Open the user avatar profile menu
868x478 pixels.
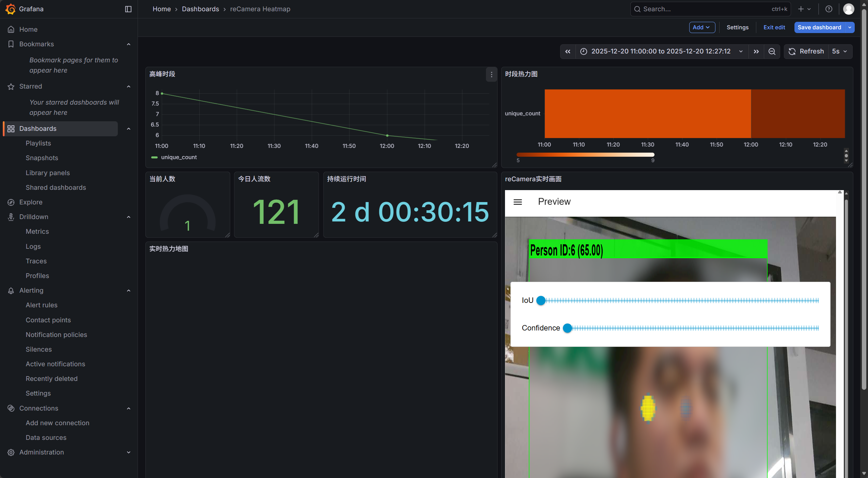click(848, 9)
